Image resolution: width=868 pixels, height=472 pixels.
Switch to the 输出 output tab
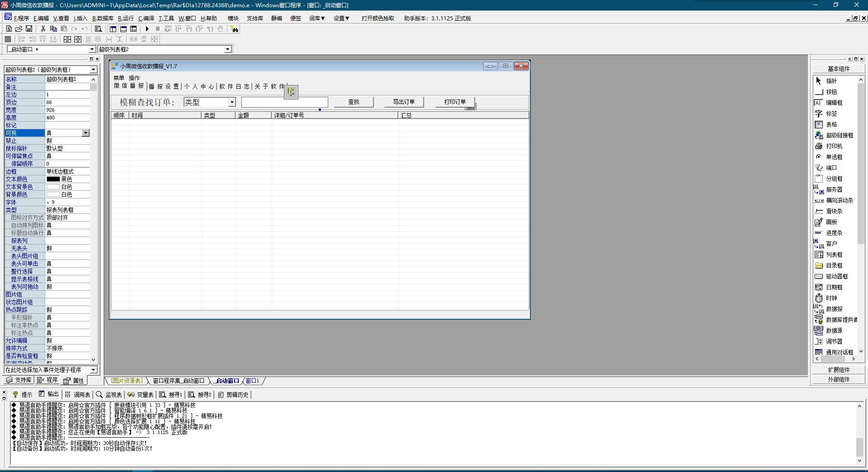49,394
